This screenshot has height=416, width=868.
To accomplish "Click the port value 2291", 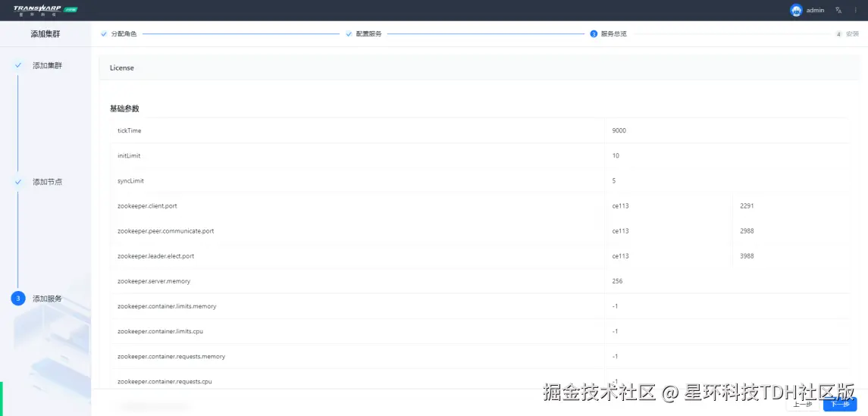I will click(x=747, y=206).
